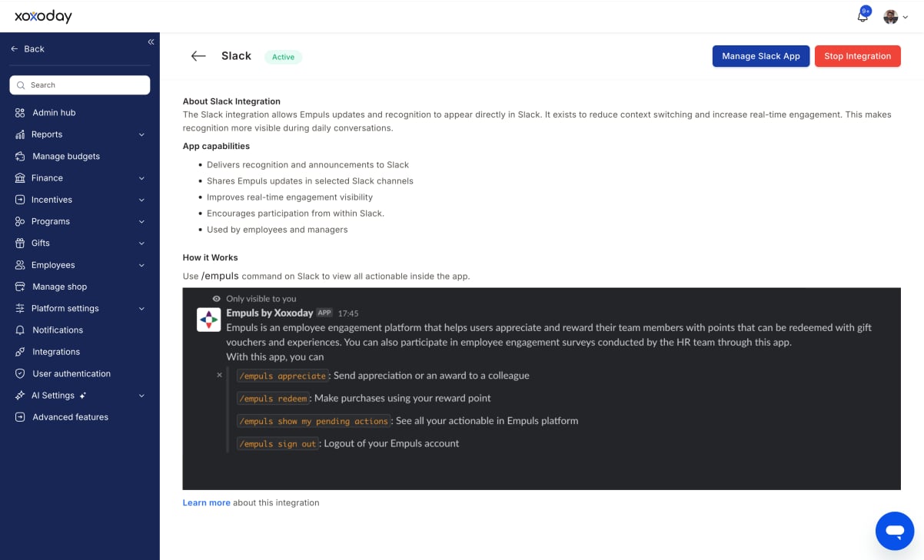Click the User authentication shield icon
This screenshot has height=560, width=924.
click(x=20, y=373)
